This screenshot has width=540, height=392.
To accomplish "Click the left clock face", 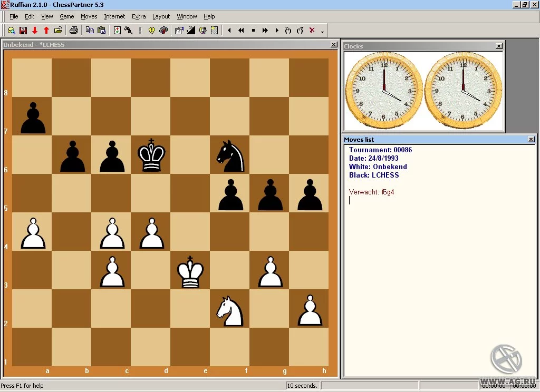I will click(384, 91).
